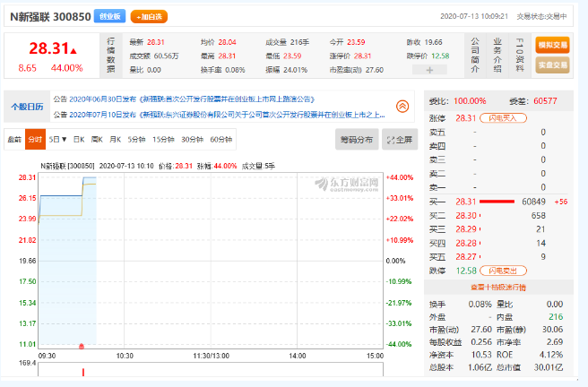Expand the 5日 chart dropdown
The image size is (588, 387).
57,140
